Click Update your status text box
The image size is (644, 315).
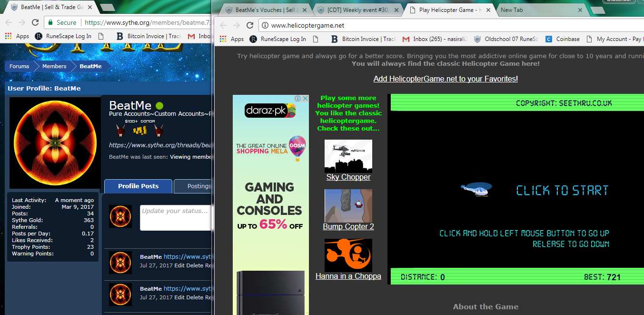coord(175,218)
